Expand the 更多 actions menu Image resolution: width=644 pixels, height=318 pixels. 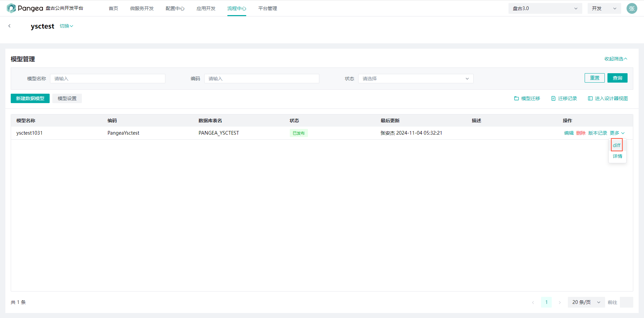[617, 133]
